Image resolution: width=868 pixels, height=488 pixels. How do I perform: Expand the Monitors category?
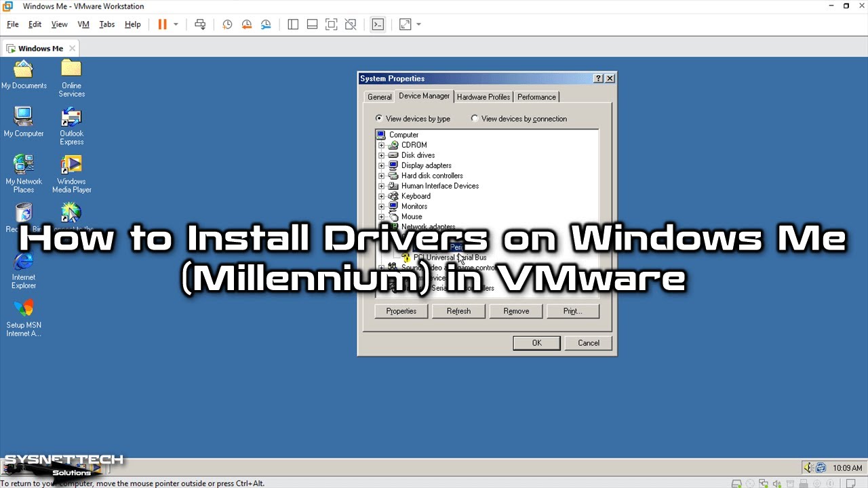(x=381, y=207)
